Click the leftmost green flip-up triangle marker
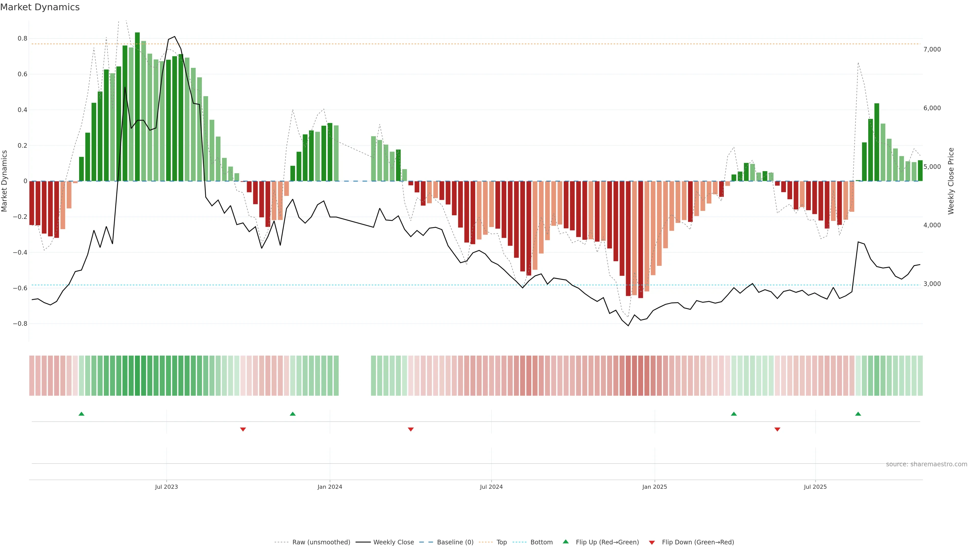This screenshot has height=551, width=980. pyautogui.click(x=81, y=414)
